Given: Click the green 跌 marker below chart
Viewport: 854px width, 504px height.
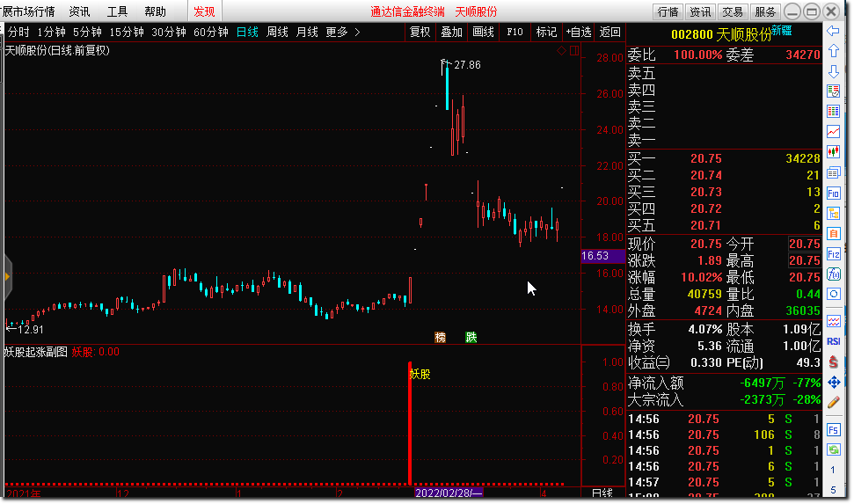Looking at the screenshot, I should click(x=471, y=337).
